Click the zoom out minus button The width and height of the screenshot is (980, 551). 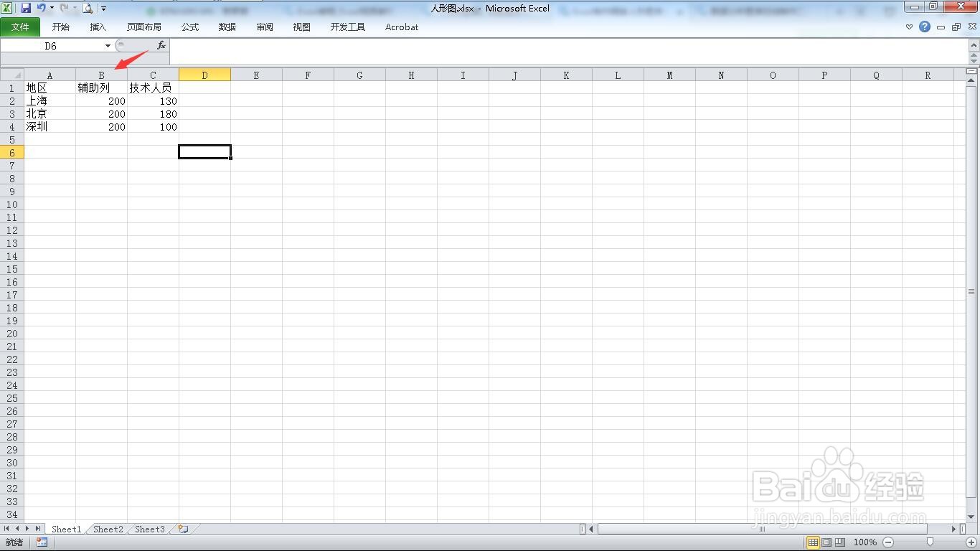click(888, 542)
